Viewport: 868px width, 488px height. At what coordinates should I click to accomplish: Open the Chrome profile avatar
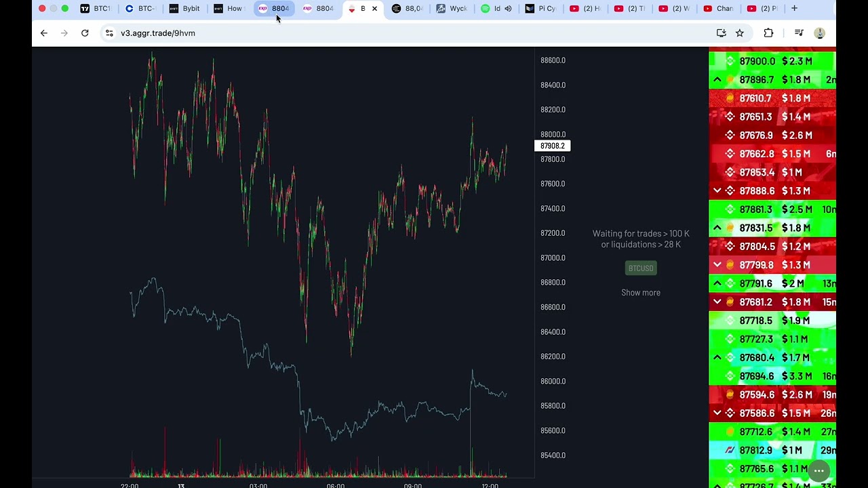(819, 33)
